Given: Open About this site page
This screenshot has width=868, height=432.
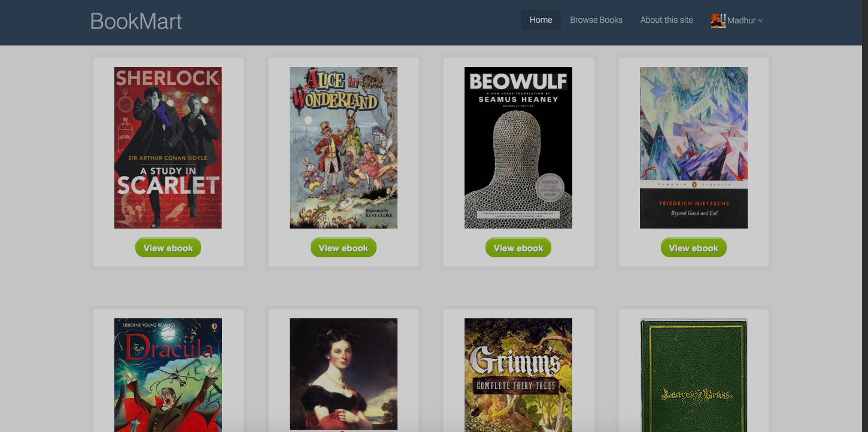Looking at the screenshot, I should (x=666, y=20).
